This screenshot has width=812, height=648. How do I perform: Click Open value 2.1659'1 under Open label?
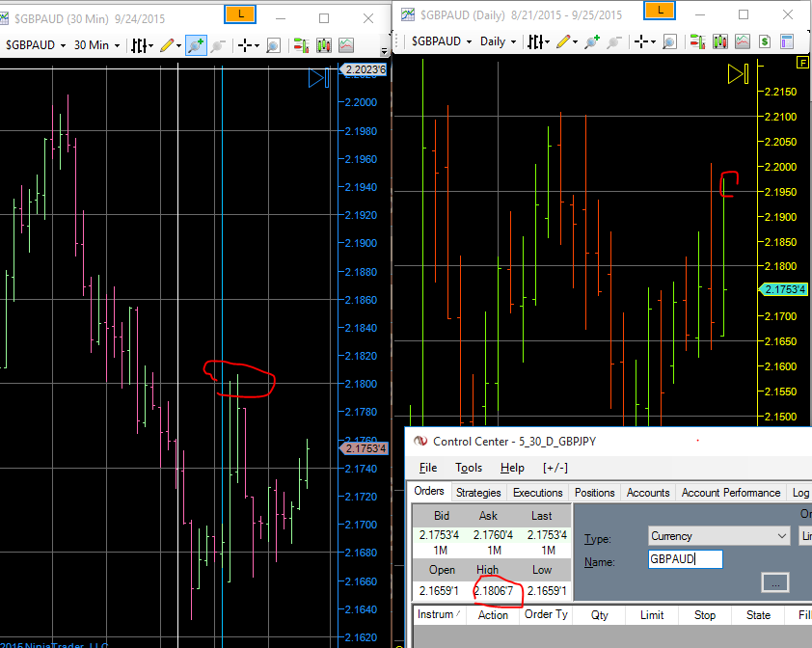tap(439, 591)
